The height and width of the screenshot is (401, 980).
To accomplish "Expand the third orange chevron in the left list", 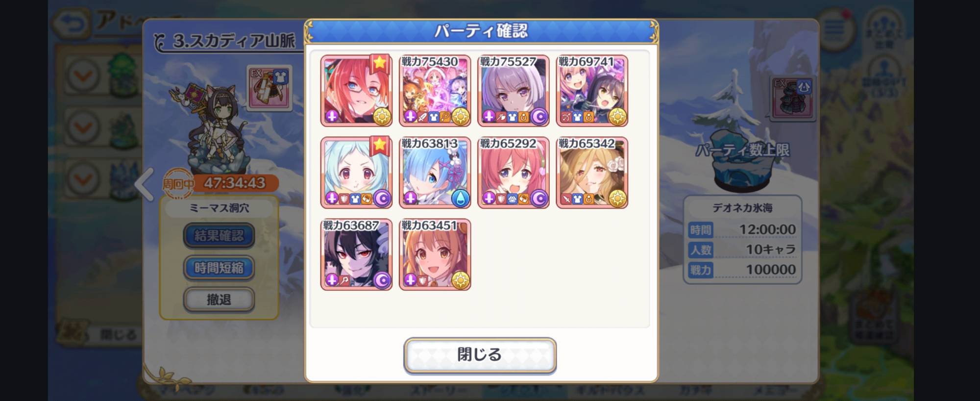I will click(83, 178).
